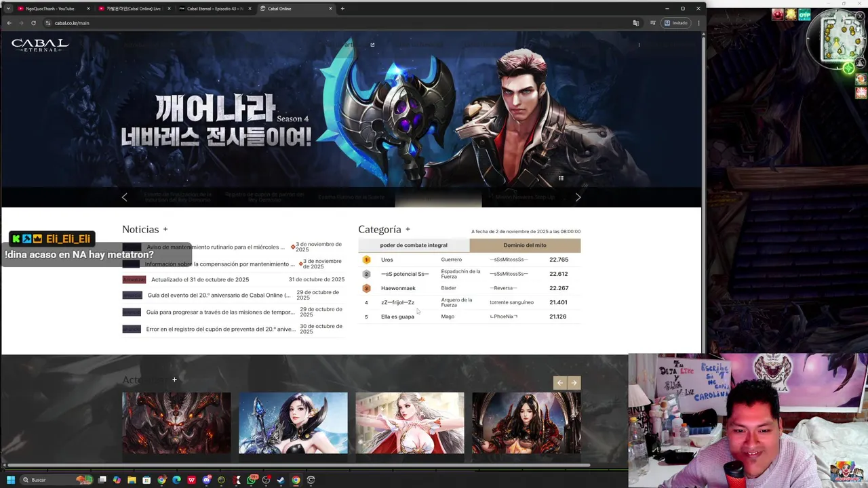Open the tab search dropdown arrow
868x488 pixels.
pyautogui.click(x=8, y=9)
